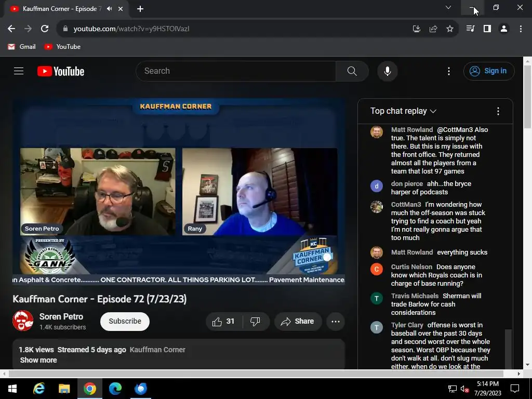Reload the YouTube page
The width and height of the screenshot is (532, 399).
point(45,29)
